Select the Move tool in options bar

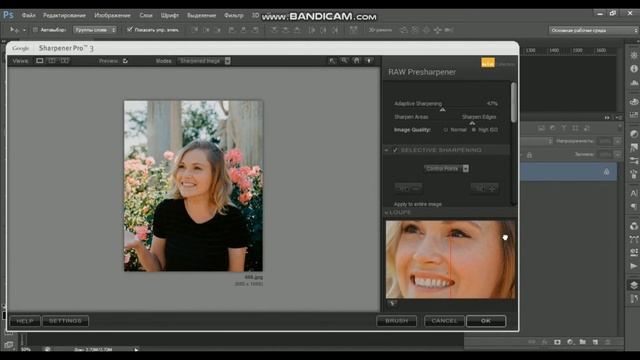15,30
